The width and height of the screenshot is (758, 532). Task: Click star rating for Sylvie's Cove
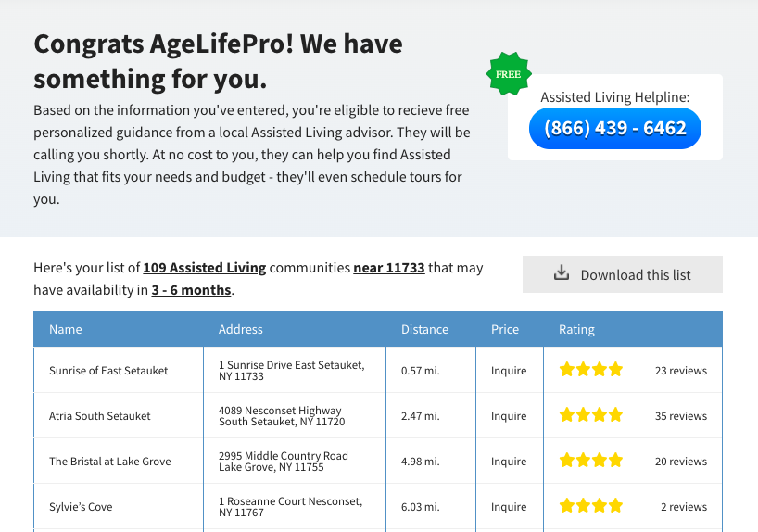point(591,506)
